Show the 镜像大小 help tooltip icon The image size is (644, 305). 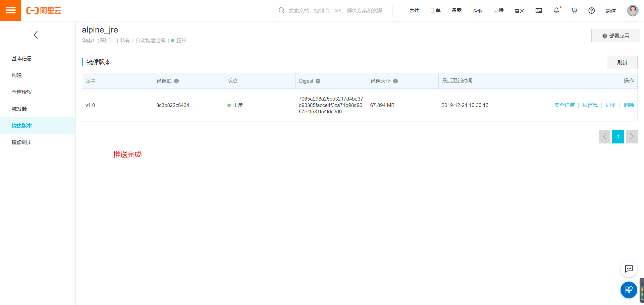tap(395, 81)
